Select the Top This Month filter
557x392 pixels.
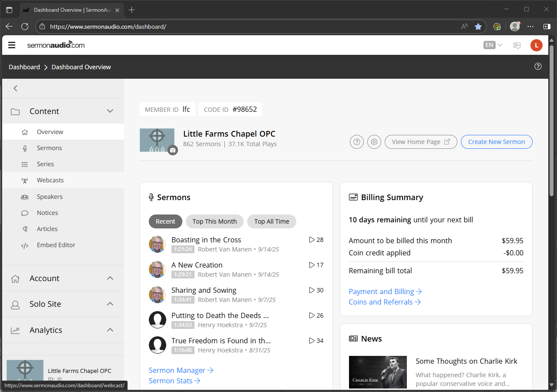(x=215, y=221)
